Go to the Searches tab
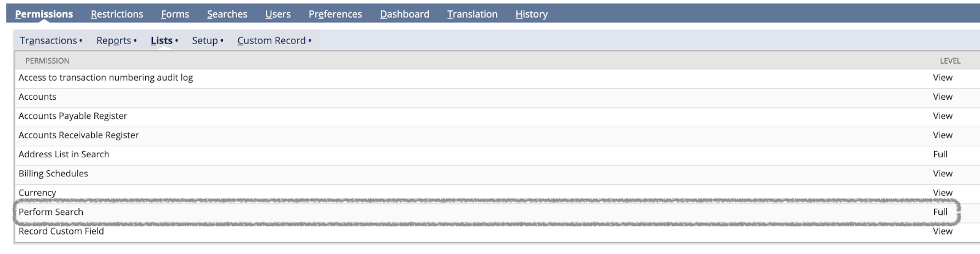 point(227,13)
